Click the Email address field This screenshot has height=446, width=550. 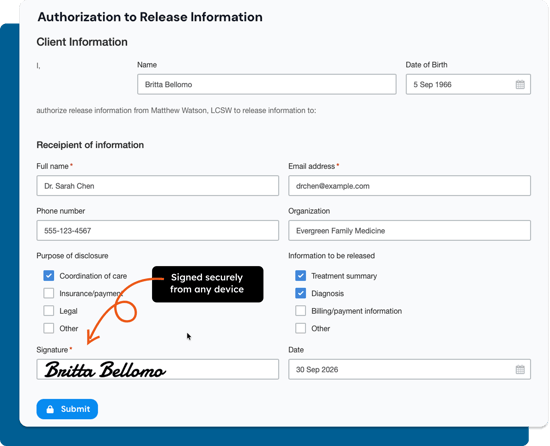pos(409,185)
